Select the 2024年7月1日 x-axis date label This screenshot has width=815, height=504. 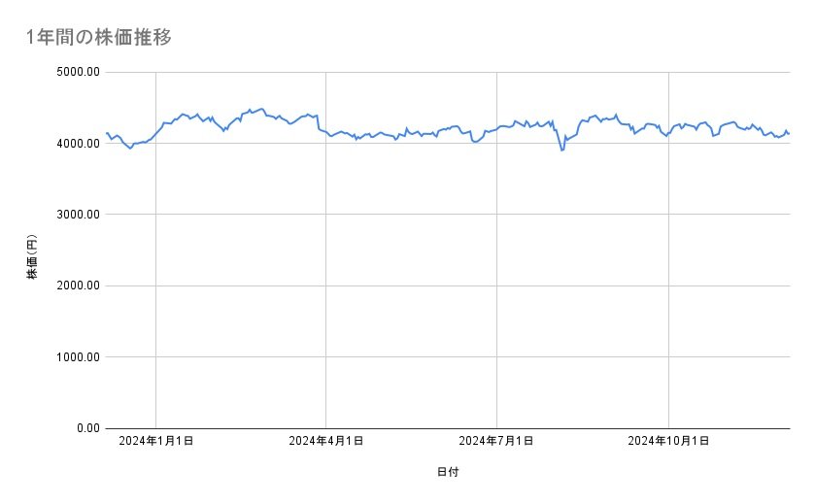496,442
